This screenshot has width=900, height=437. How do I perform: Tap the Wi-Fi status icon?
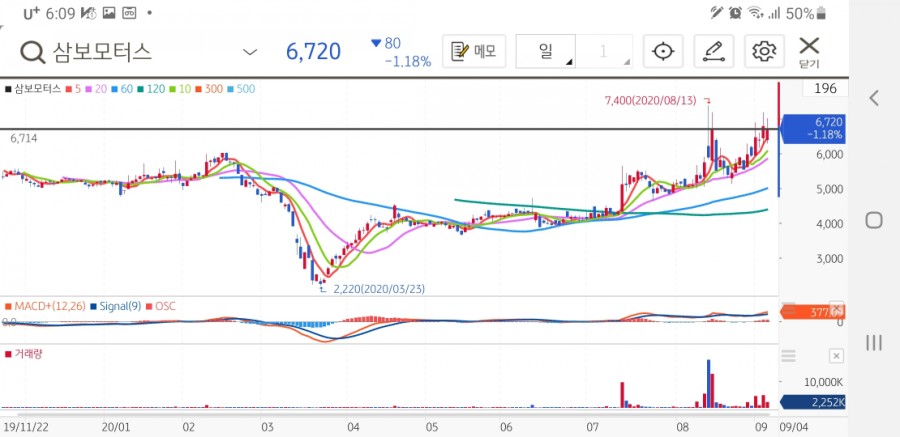(x=756, y=13)
